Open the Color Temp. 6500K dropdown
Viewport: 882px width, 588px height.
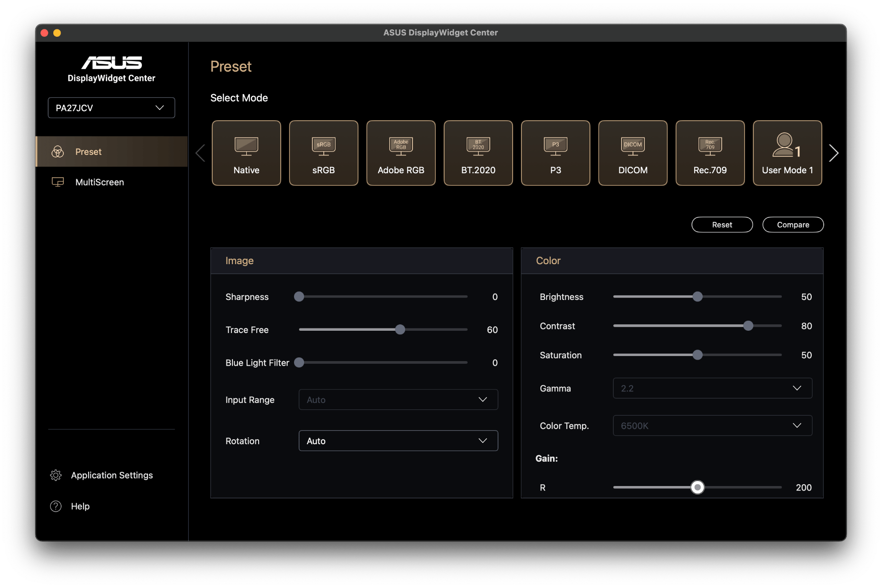712,426
